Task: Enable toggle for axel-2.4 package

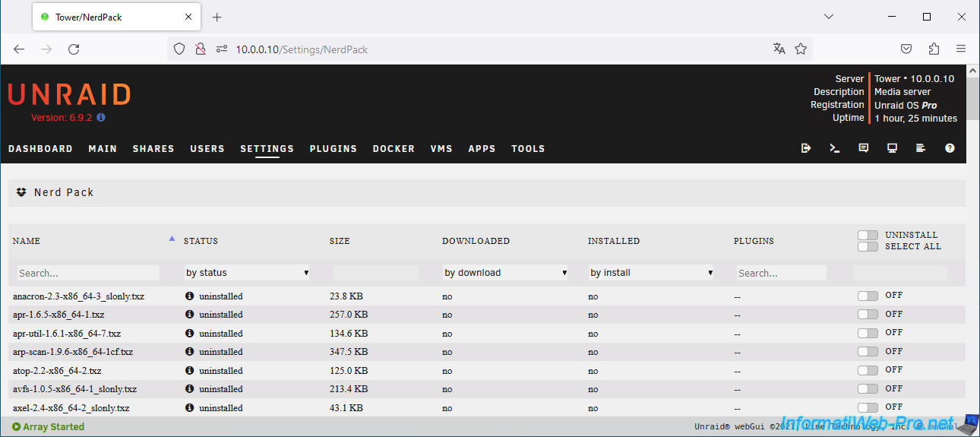Action: 868,407
